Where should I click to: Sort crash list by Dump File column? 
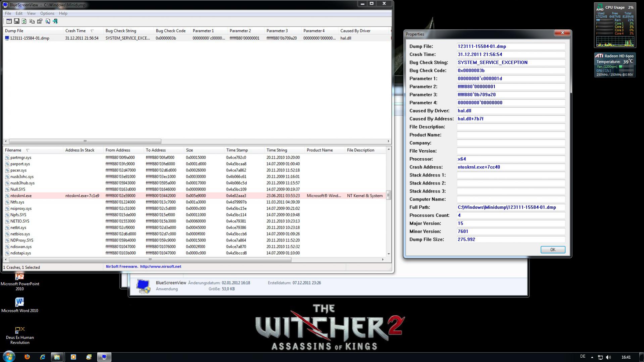(33, 31)
